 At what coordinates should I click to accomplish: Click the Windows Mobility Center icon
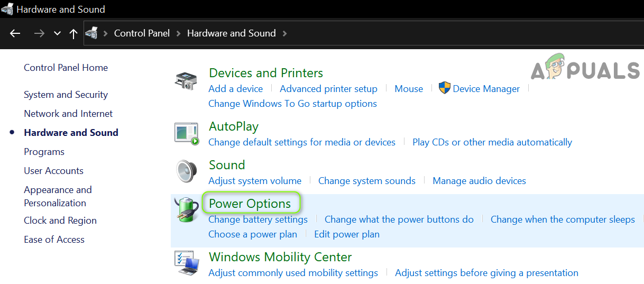(187, 263)
